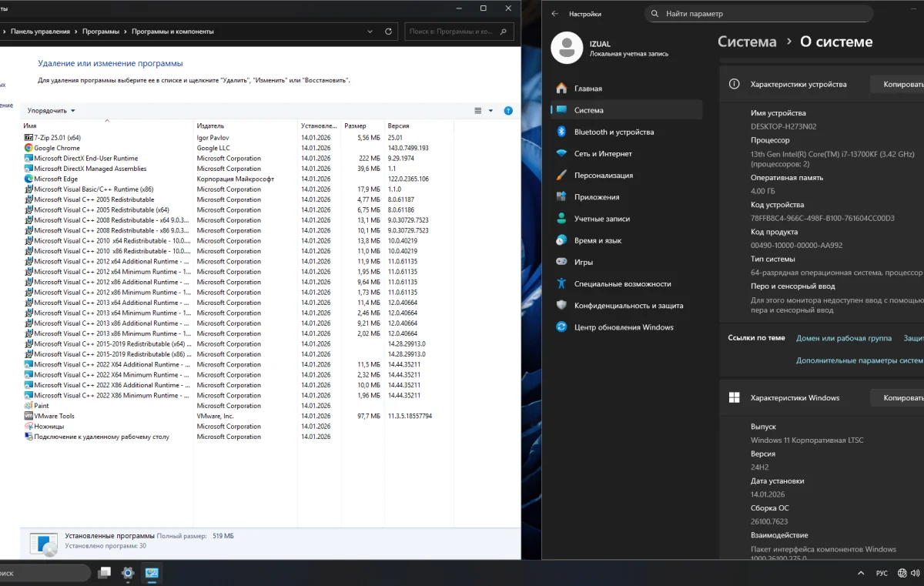Click the 7-Zip 25.01 program icon
The width and height of the screenshot is (924, 586).
click(x=28, y=138)
